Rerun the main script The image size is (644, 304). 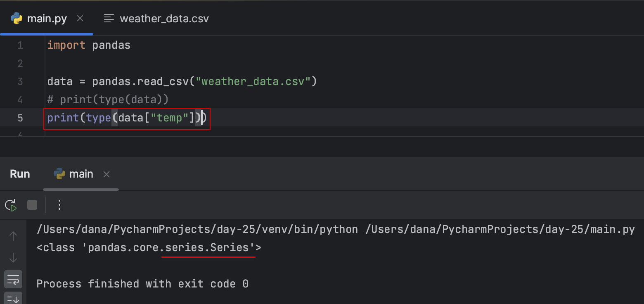(11, 205)
